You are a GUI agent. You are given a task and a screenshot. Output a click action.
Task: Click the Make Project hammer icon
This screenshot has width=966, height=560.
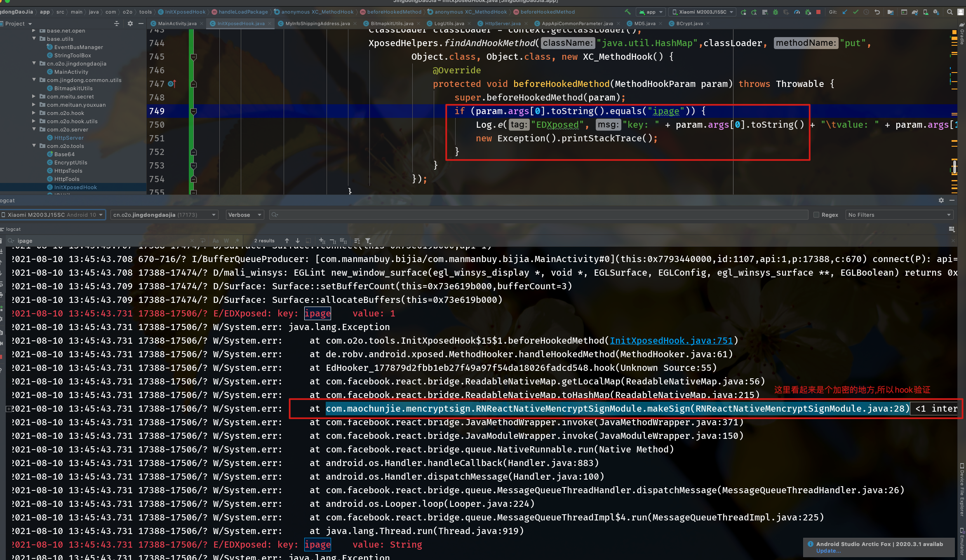pyautogui.click(x=628, y=12)
